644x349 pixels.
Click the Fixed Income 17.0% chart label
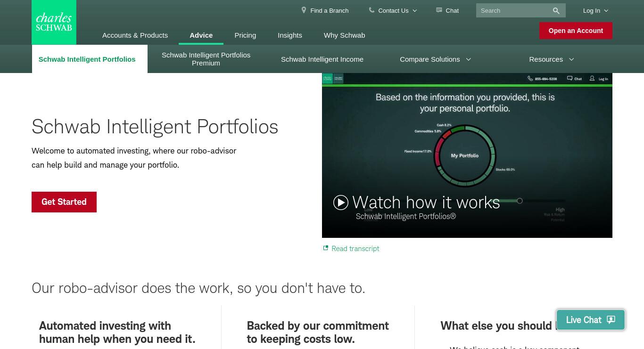click(418, 152)
